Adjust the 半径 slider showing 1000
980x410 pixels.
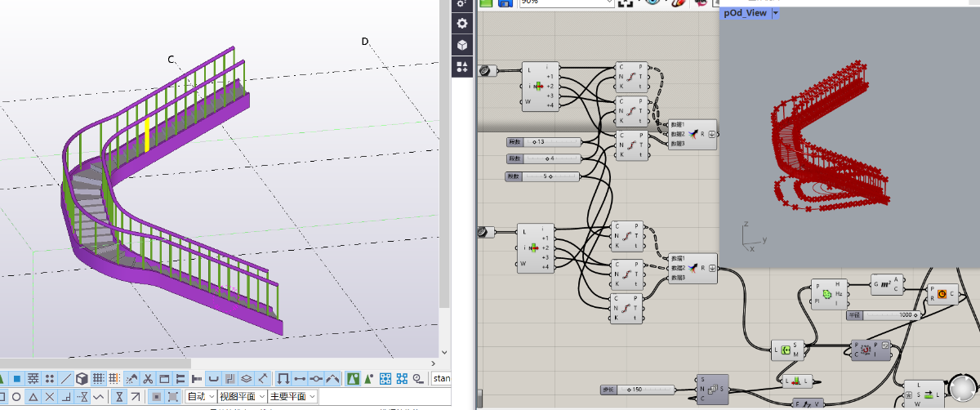coord(882,314)
